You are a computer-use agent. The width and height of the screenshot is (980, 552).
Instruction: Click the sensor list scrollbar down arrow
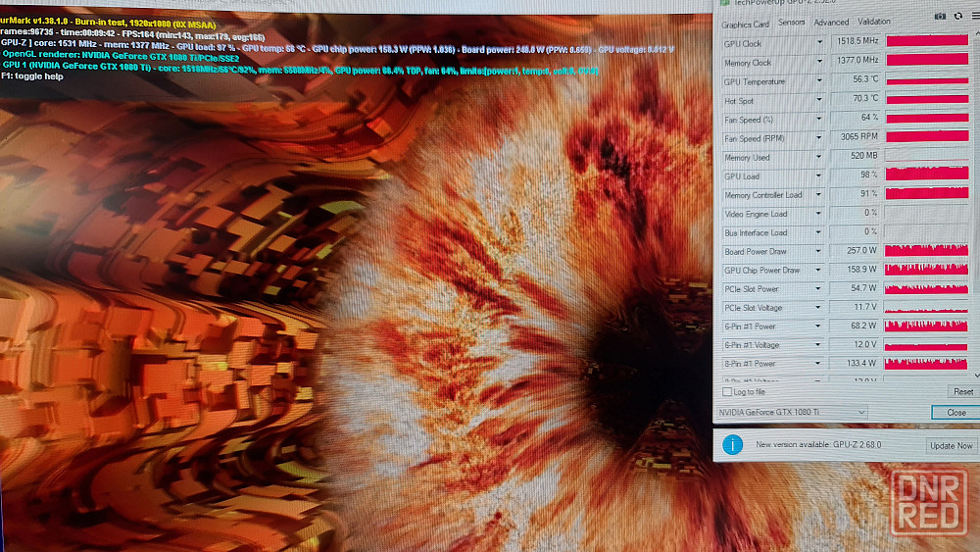(x=975, y=375)
